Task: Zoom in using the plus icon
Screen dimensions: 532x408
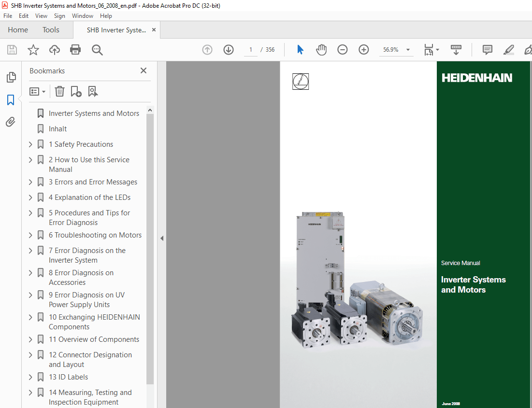Action: [x=363, y=50]
